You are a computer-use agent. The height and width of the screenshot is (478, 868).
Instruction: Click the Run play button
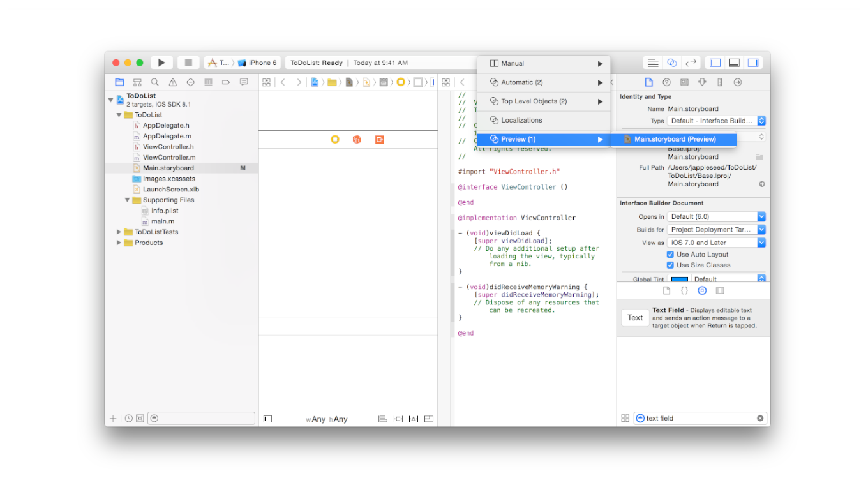[161, 63]
